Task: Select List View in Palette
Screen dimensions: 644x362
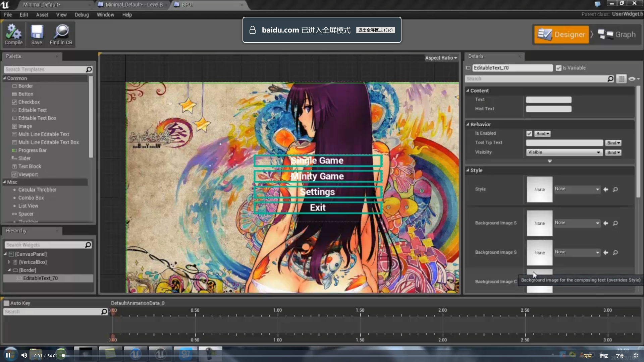Action: coord(28,206)
